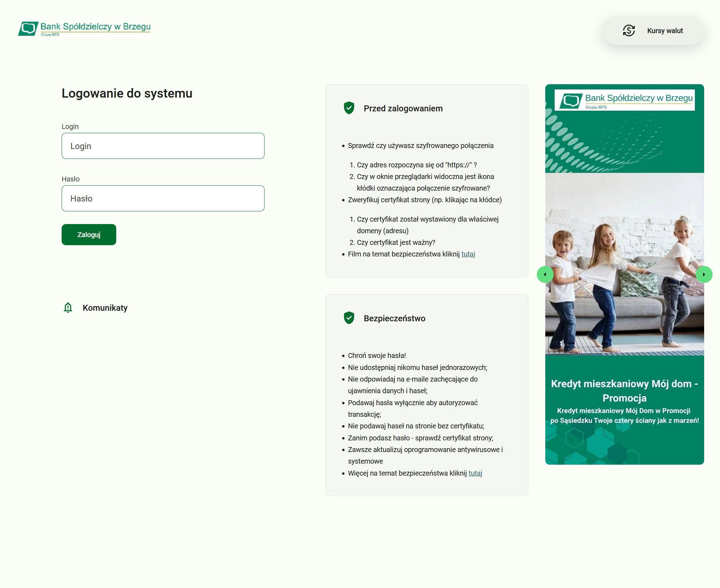Follow the "tutaj" link about the security film

point(468,254)
